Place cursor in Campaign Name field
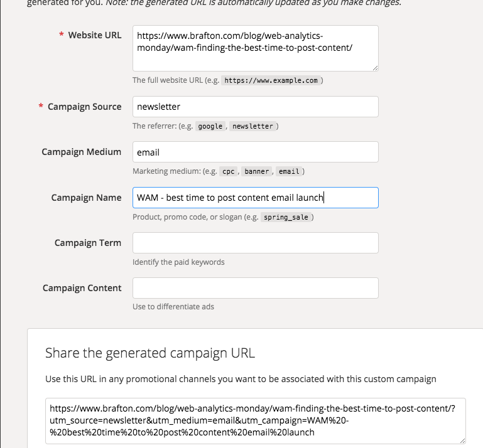 click(x=255, y=198)
